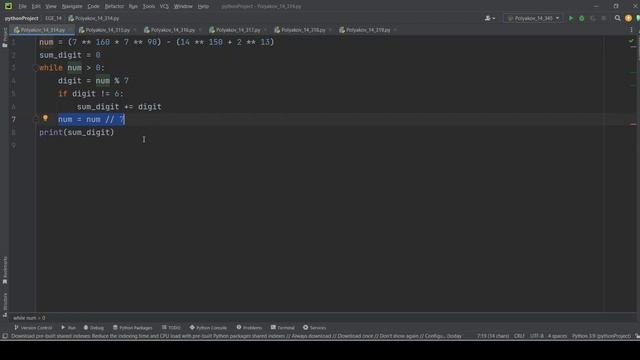Click the 'if digit != 6:' code line
This screenshot has height=360, width=640.
tap(91, 94)
